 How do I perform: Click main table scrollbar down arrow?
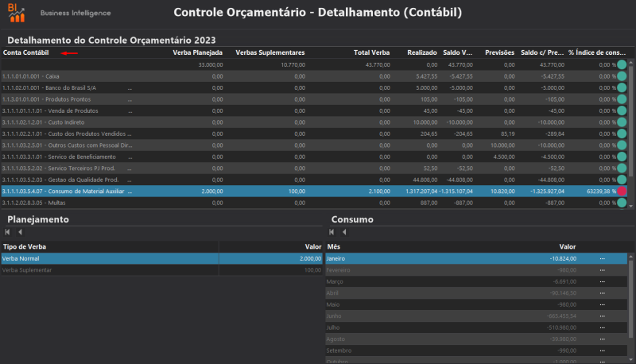pyautogui.click(x=630, y=206)
